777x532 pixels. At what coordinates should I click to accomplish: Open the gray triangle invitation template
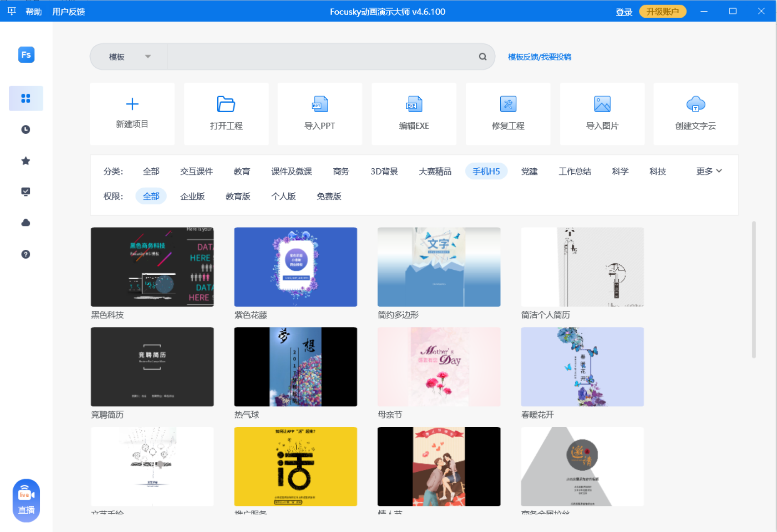coord(582,466)
